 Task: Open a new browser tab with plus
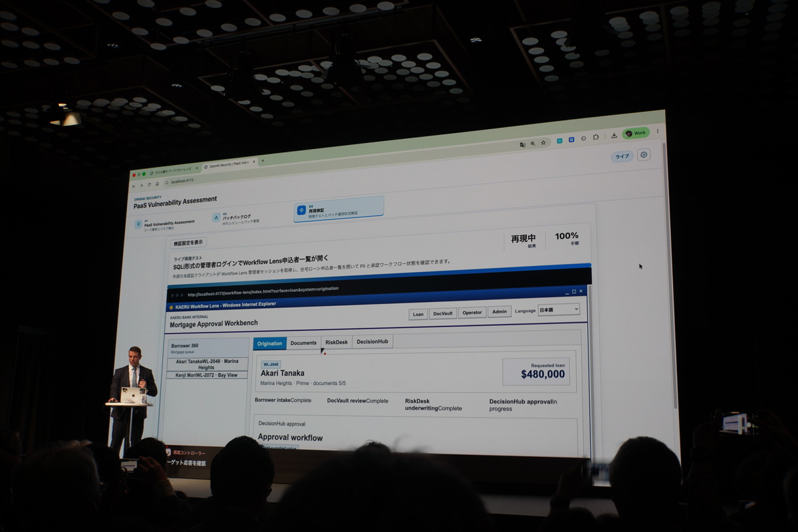[x=263, y=160]
